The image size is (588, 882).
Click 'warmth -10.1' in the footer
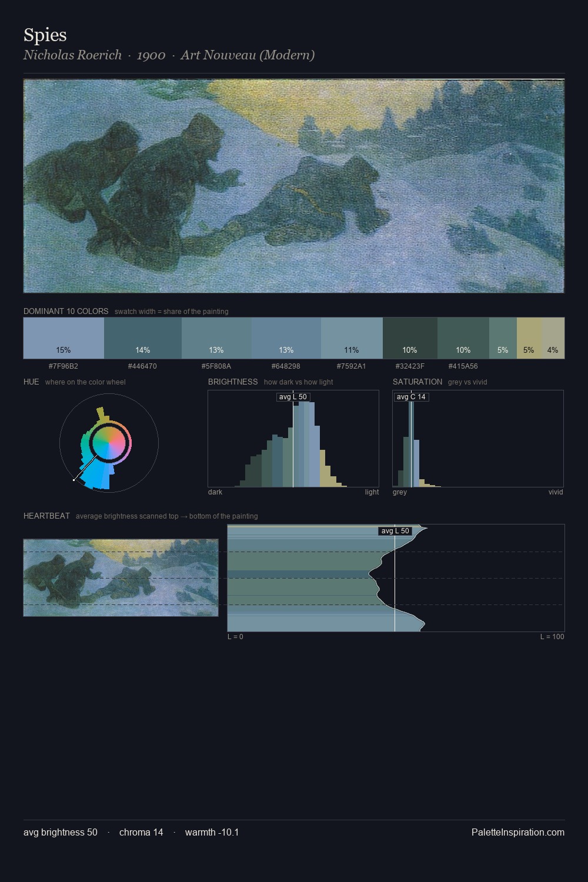click(x=212, y=832)
